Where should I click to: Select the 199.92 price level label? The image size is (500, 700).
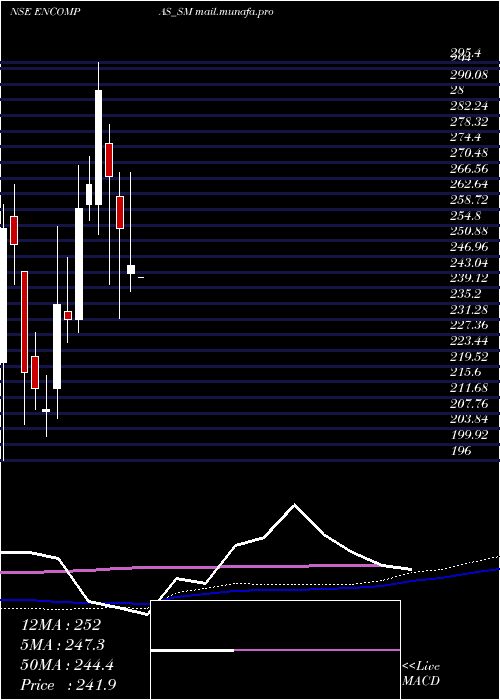point(469,436)
